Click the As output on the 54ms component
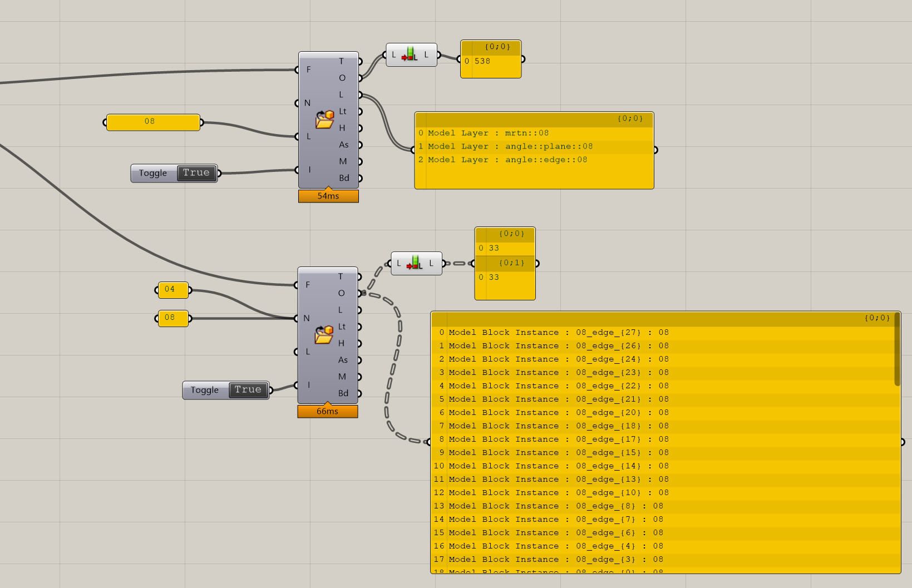This screenshot has width=912, height=588. [344, 145]
